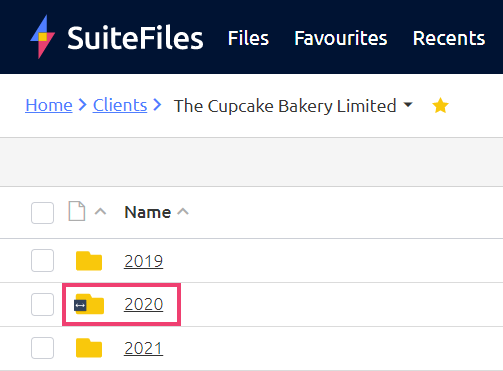Viewport: 503px width, 371px height.
Task: Sort by type using the caret next to file icon
Action: coord(100,211)
